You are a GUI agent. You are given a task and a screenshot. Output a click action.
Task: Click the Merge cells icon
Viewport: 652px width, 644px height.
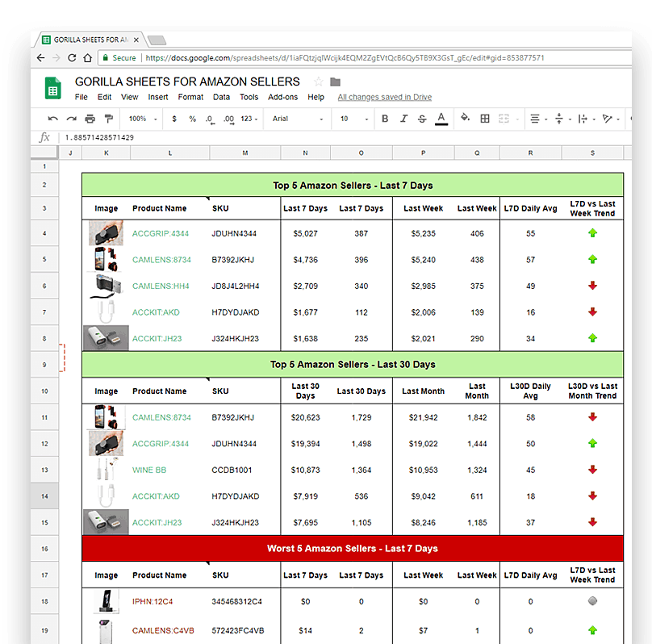(504, 119)
